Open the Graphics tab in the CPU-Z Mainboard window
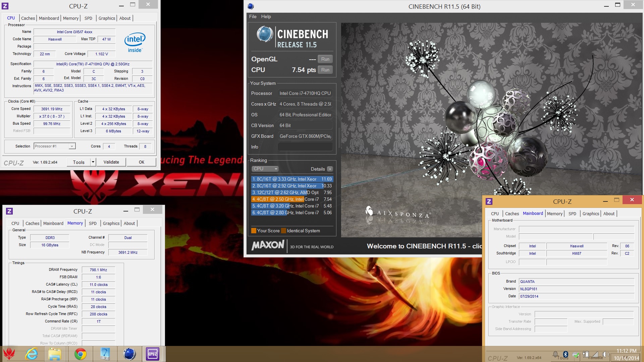Viewport: 644px width, 362px height. (591, 214)
